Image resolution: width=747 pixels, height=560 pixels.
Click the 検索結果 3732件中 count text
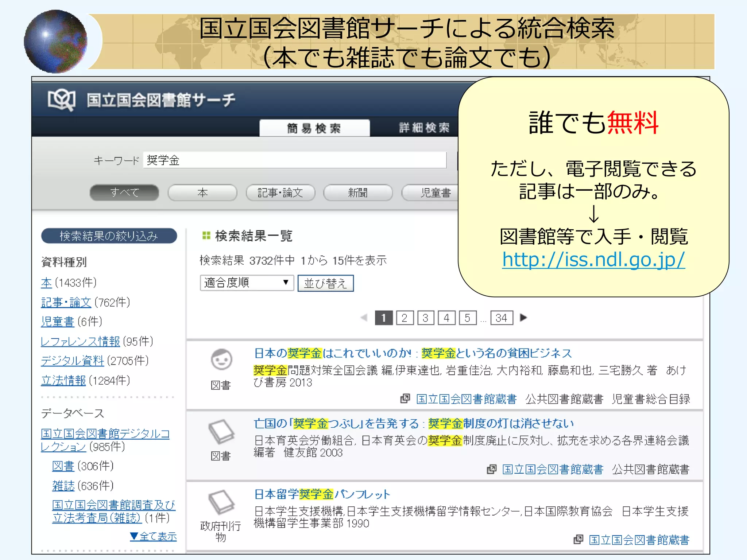(247, 260)
